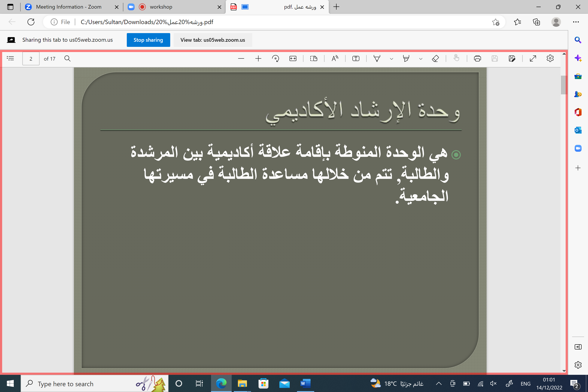Select the Add text tool
The width and height of the screenshot is (588, 392).
click(356, 58)
